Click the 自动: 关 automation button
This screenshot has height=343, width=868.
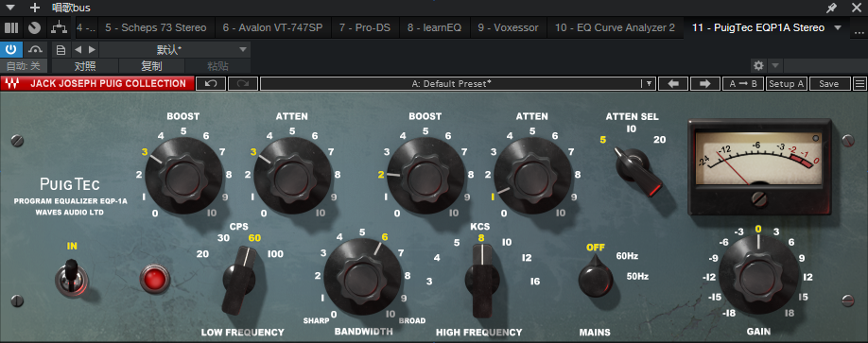tap(24, 66)
